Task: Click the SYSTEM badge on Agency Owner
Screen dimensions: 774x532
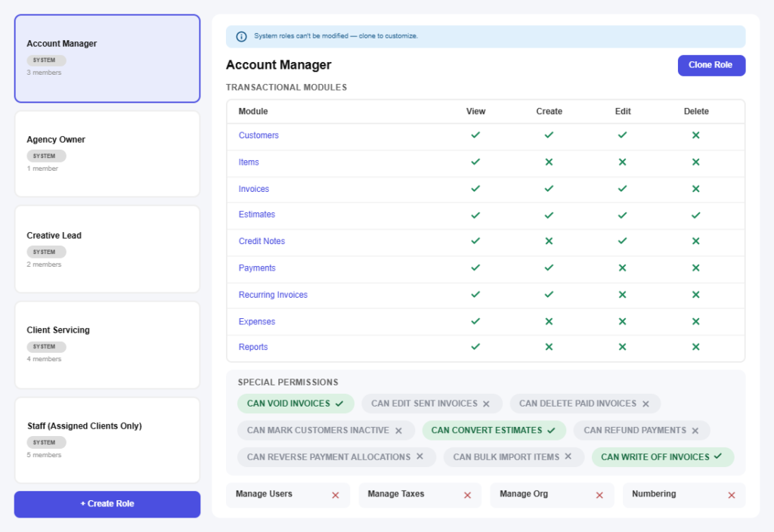Action: pyautogui.click(x=46, y=156)
